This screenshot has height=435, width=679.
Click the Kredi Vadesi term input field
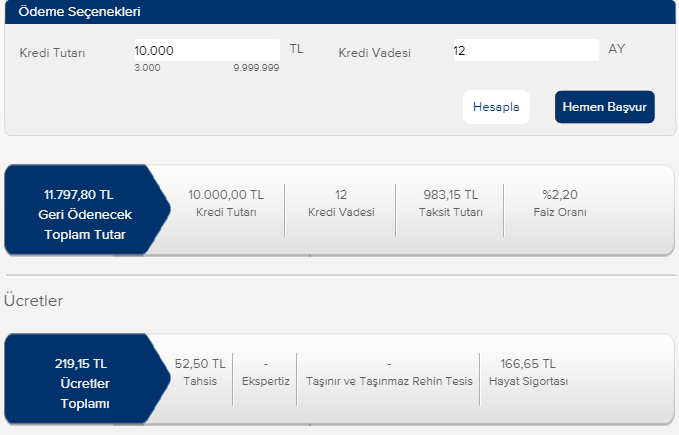coord(524,50)
